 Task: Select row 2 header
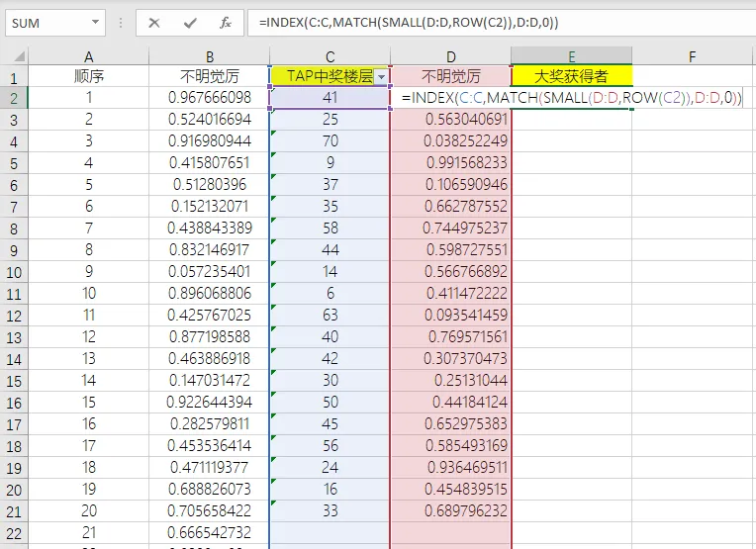pos(14,98)
